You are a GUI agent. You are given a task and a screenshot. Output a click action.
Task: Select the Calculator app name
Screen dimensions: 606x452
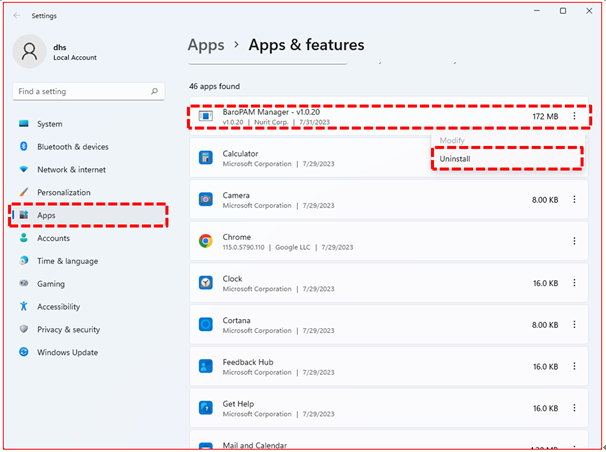240,153
